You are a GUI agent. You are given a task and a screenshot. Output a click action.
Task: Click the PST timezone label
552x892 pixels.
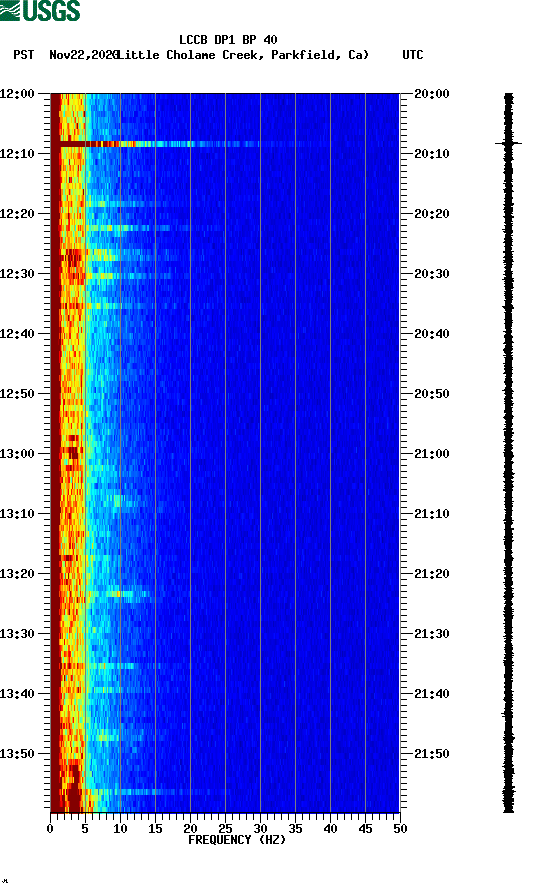pos(23,55)
